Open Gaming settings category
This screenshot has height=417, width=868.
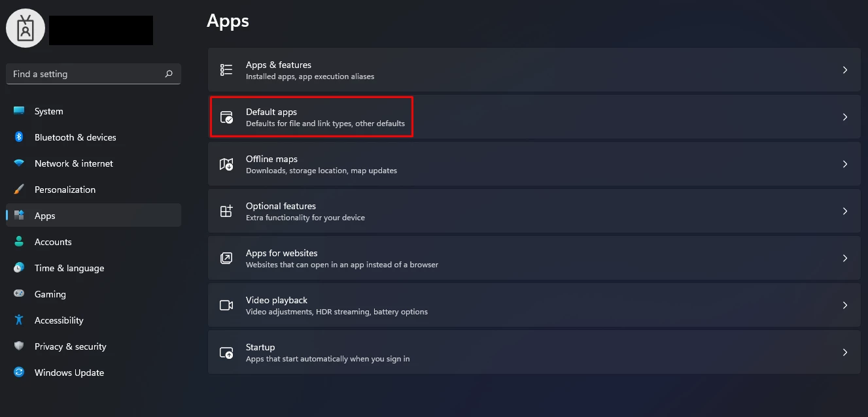94,294
